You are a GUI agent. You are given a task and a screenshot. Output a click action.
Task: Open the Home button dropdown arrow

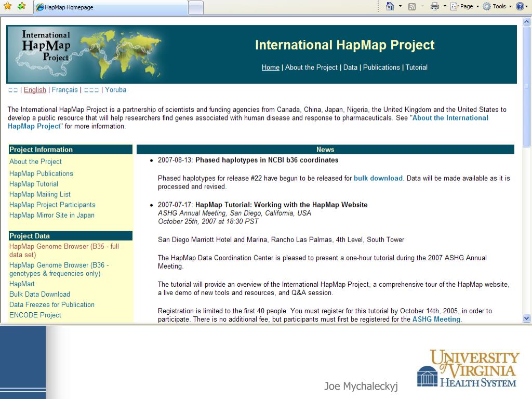tap(401, 6)
